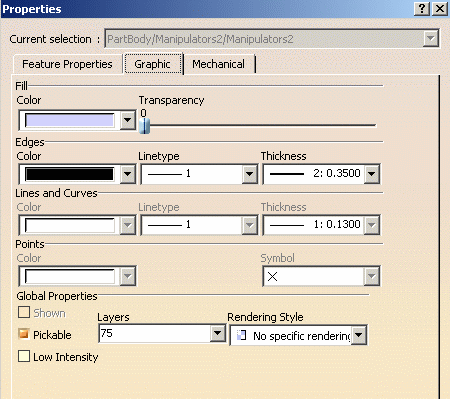The width and height of the screenshot is (450, 399).
Task: Toggle the Shown checkbox
Action: [24, 313]
